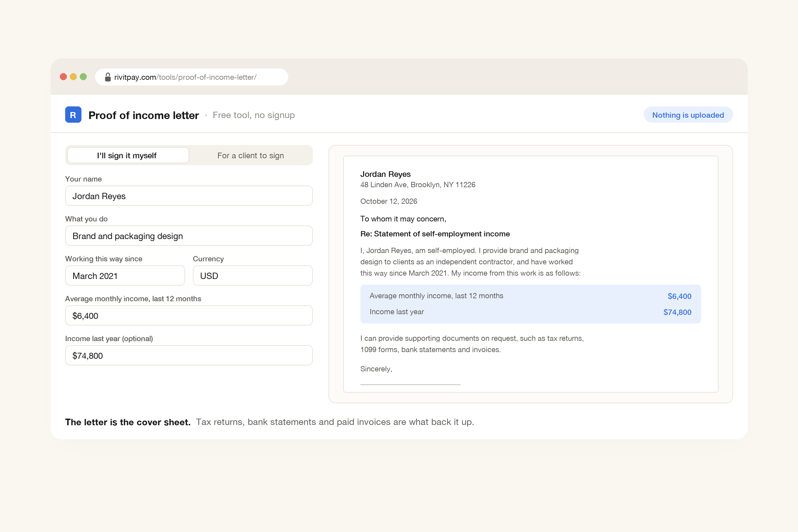Click the "Income last year (optional)" label
Viewport: 798px width, 532px height.
(109, 338)
